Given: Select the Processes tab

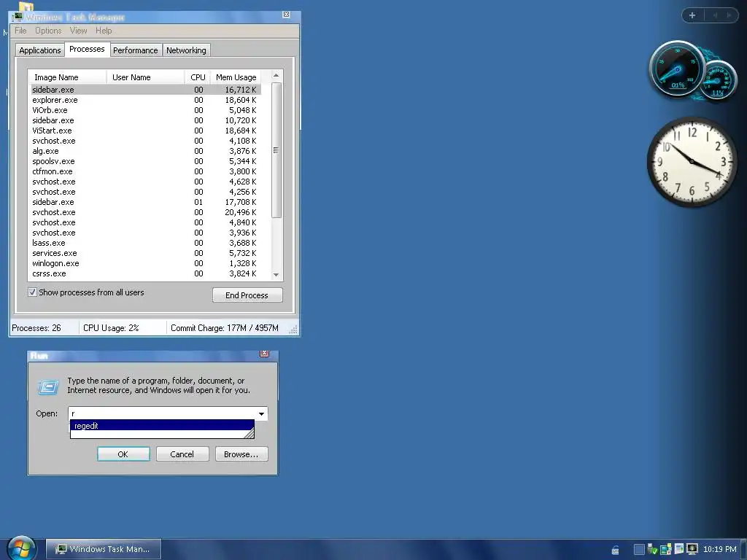Looking at the screenshot, I should [87, 49].
